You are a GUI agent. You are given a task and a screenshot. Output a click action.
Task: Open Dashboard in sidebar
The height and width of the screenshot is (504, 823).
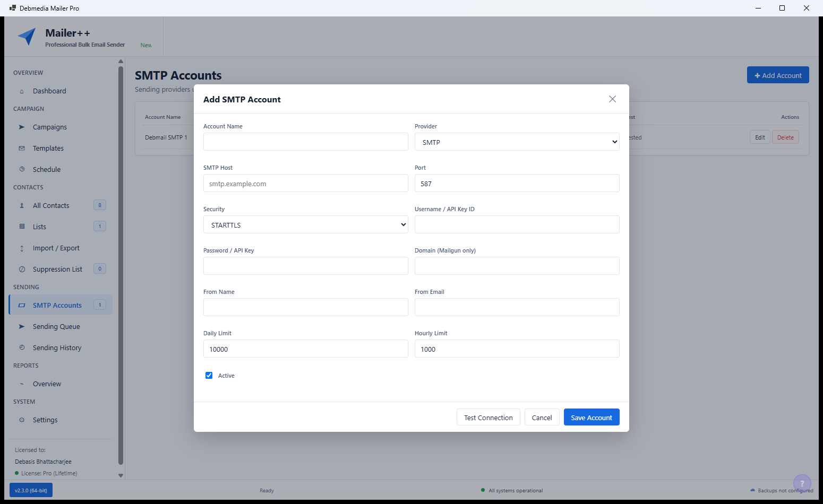click(61, 91)
